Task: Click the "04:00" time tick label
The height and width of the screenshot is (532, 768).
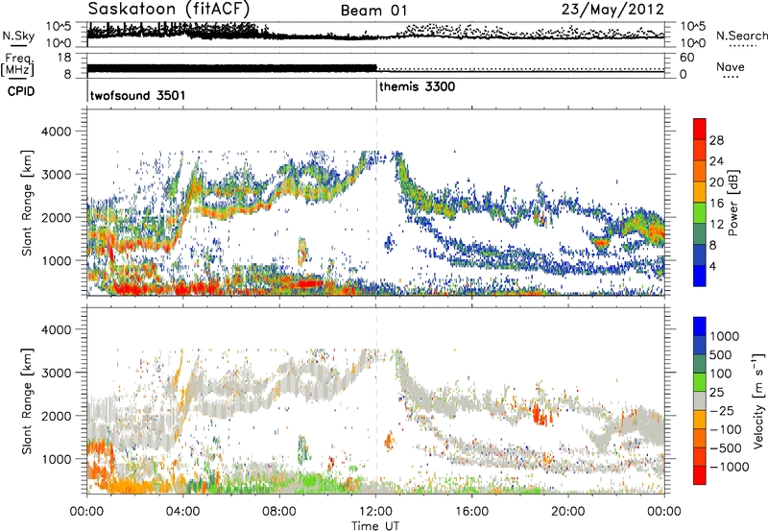Action: tap(182, 512)
